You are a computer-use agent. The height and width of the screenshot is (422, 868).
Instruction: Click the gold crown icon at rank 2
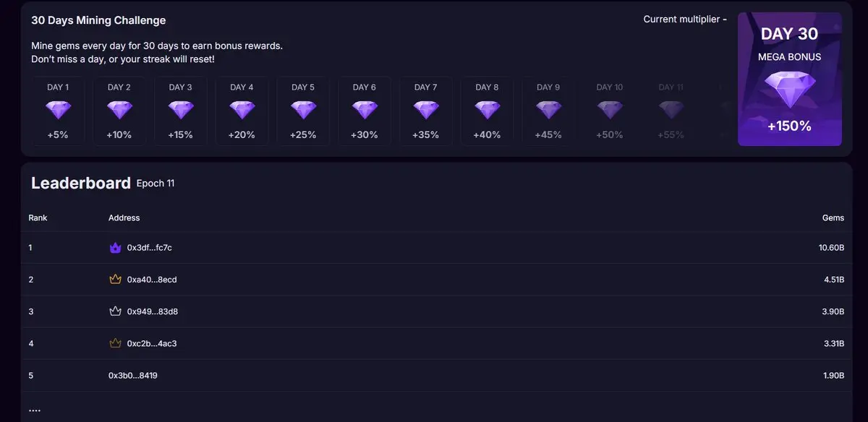(114, 280)
